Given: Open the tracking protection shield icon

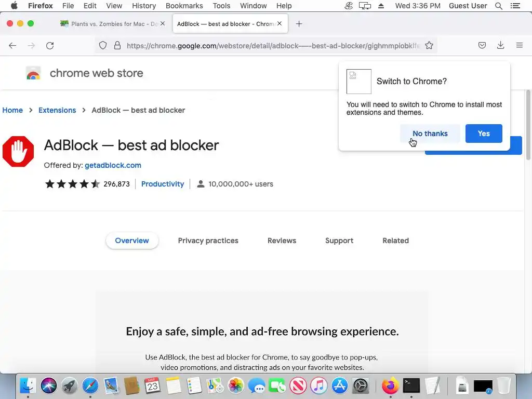Looking at the screenshot, I should click(x=103, y=46).
